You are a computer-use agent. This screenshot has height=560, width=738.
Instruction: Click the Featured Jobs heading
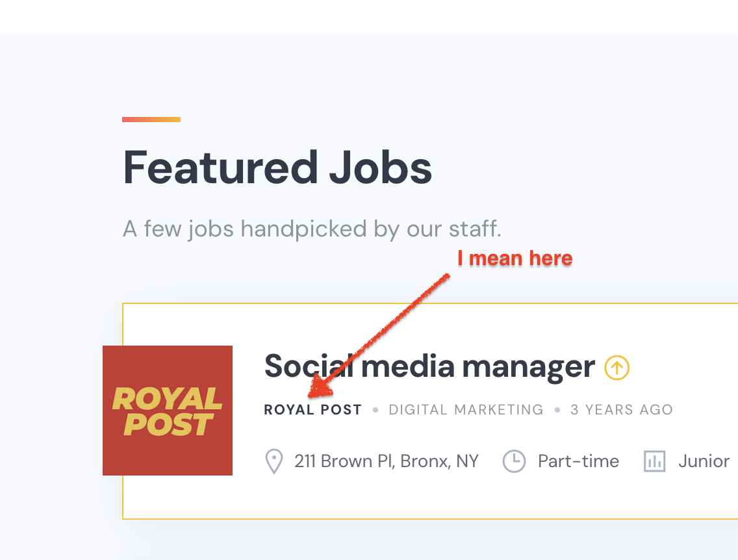tap(277, 168)
